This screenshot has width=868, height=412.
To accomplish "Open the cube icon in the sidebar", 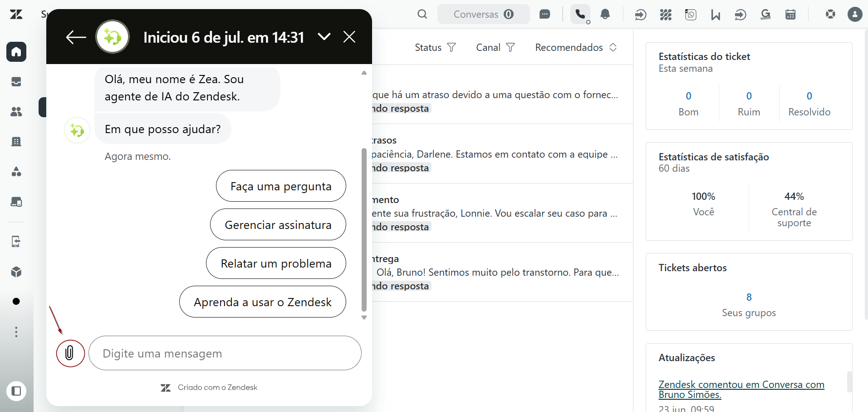I will click(x=16, y=272).
